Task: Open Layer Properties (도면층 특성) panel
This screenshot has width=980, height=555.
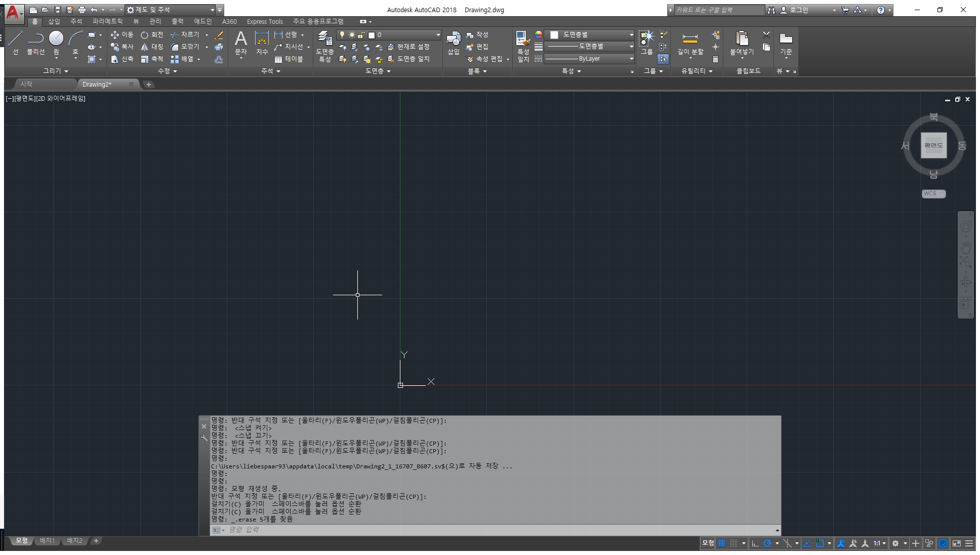Action: click(324, 39)
